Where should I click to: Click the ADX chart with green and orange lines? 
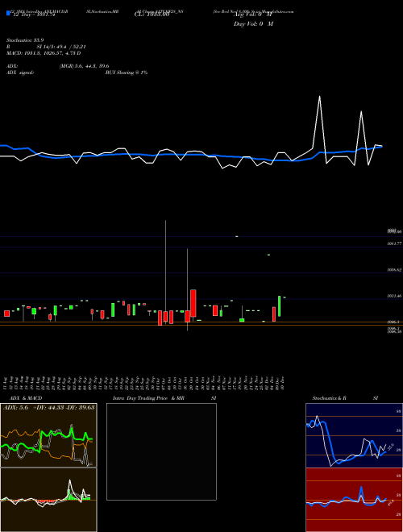[48, 435]
